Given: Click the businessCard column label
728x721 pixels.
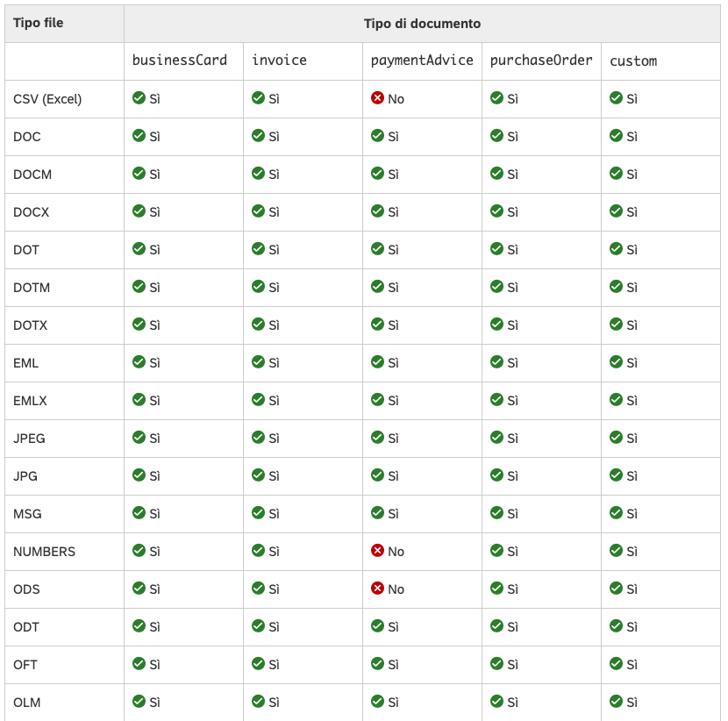Looking at the screenshot, I should click(179, 61).
